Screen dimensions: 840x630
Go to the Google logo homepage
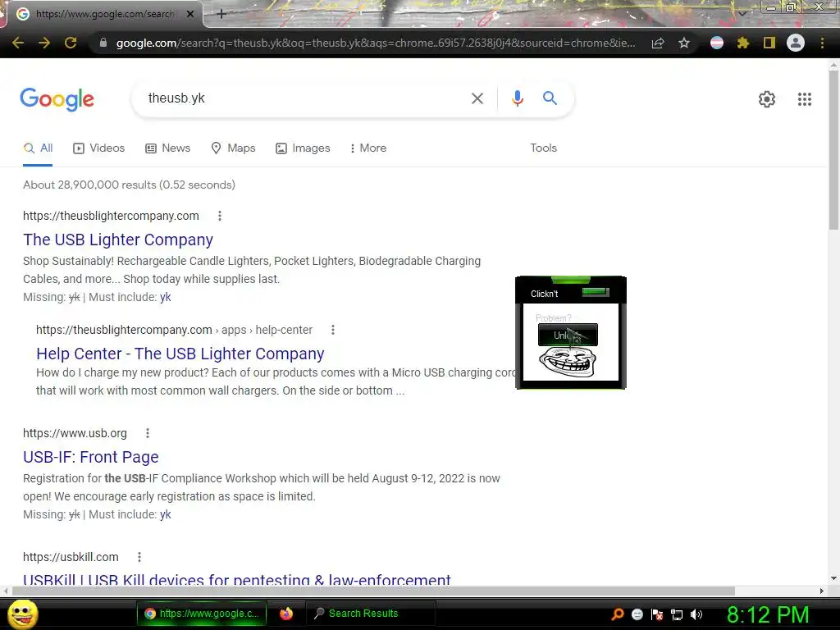57,99
